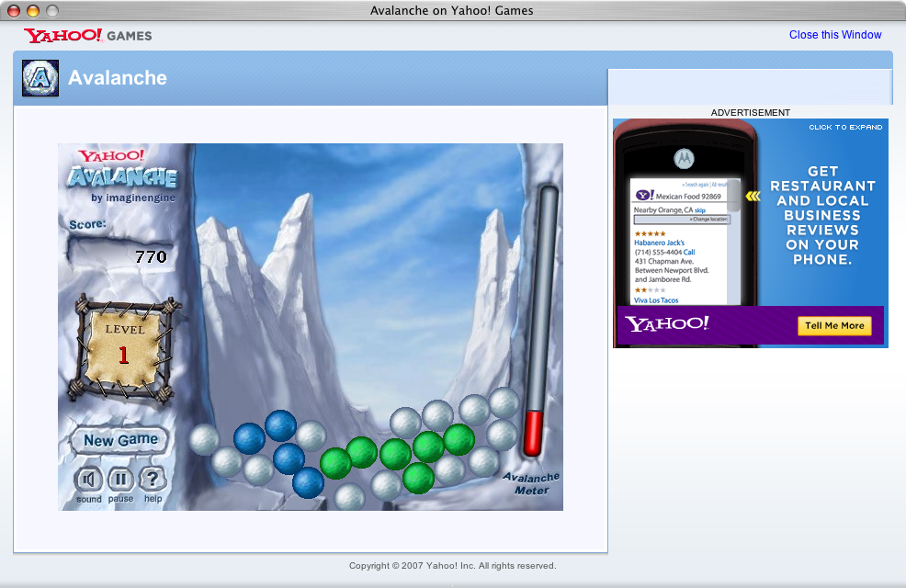This screenshot has width=906, height=588.
Task: Click the copyright 2007 Yahoo! Inc. text
Action: pyautogui.click(x=452, y=565)
